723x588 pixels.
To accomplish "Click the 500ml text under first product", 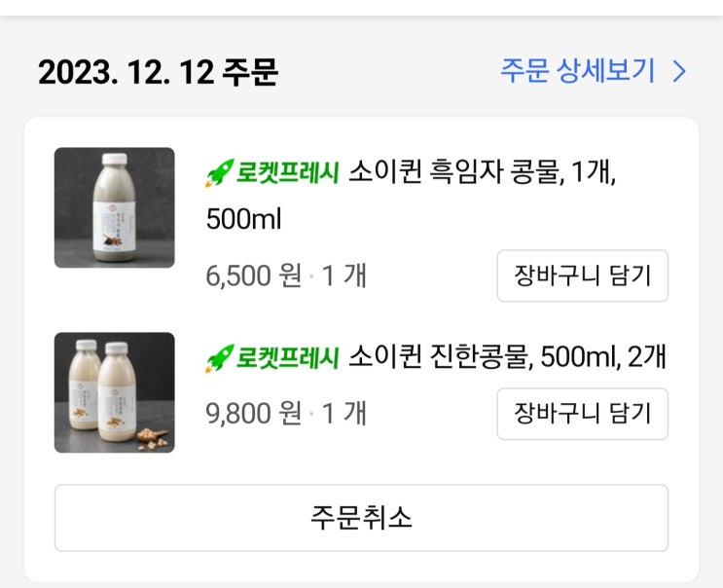I will [x=243, y=220].
